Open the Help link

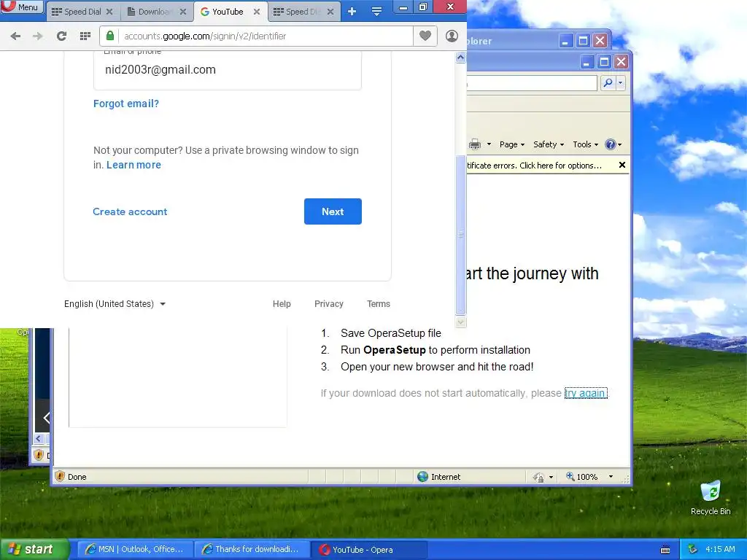click(282, 304)
